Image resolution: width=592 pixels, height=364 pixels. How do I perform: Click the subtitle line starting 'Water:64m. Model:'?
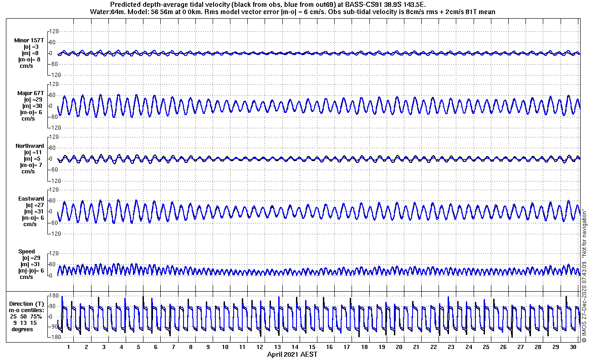tap(292, 12)
